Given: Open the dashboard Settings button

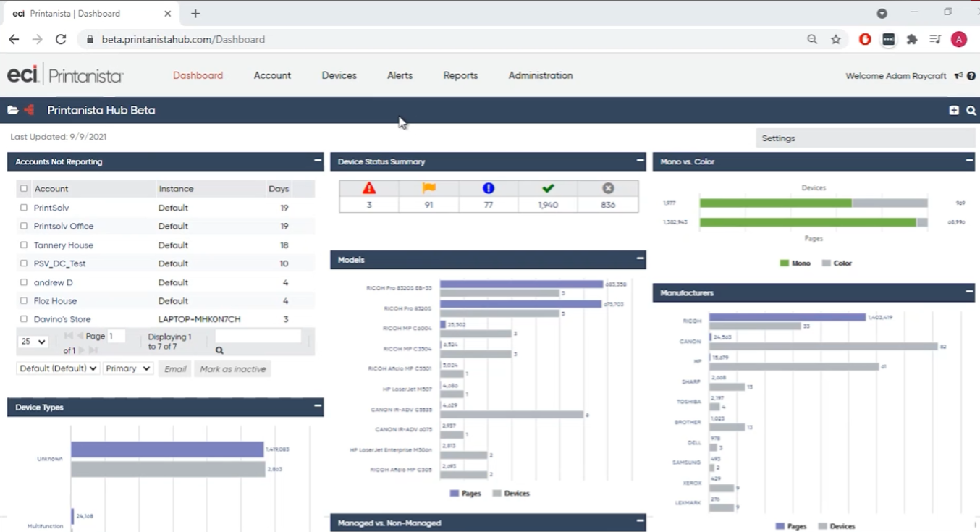Looking at the screenshot, I should click(865, 138).
